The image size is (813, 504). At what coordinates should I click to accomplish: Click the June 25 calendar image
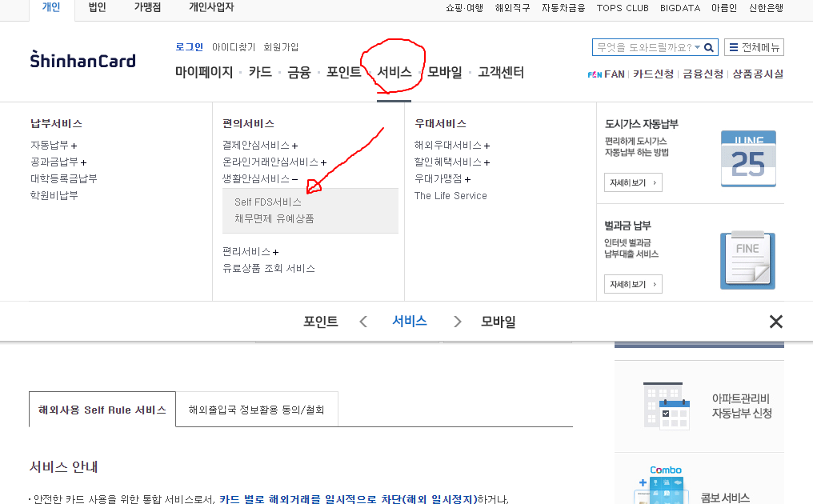(748, 158)
